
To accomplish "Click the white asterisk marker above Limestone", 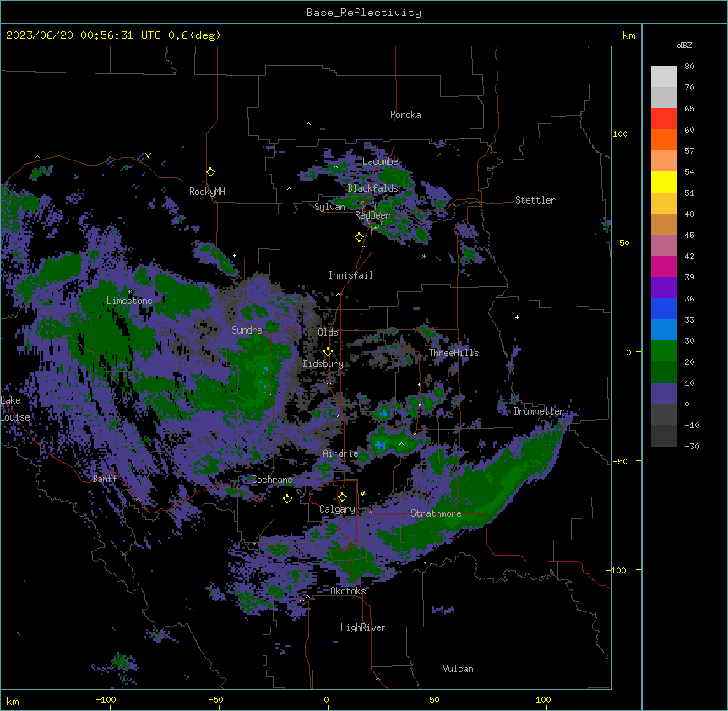I will click(129, 292).
